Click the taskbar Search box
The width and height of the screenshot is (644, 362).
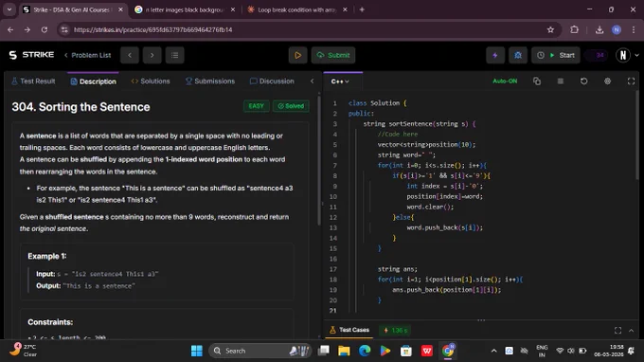click(x=260, y=351)
